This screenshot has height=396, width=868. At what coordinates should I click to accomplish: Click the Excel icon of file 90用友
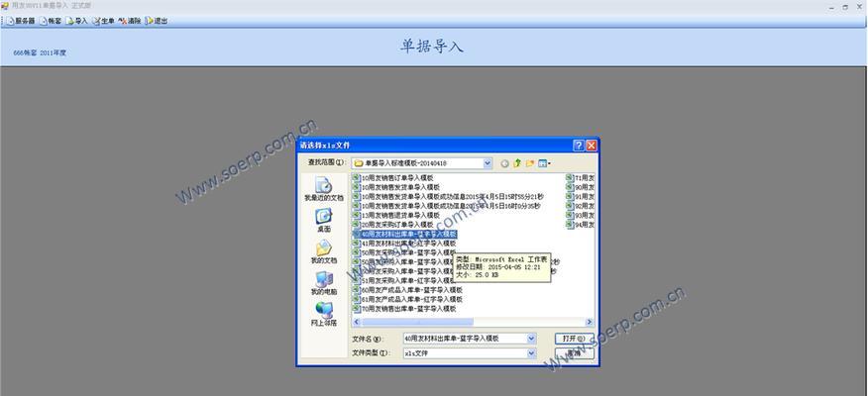coord(570,187)
